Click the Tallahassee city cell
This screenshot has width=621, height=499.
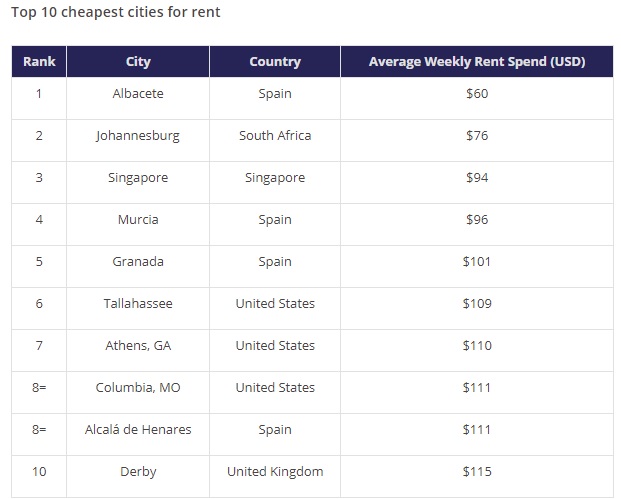click(x=138, y=303)
